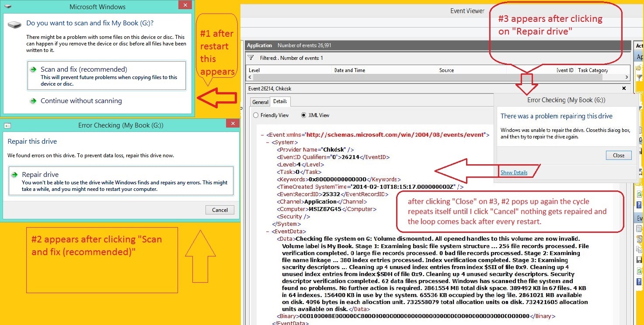Select the Friendly View radio button
The height and width of the screenshot is (325, 644).
(256, 115)
